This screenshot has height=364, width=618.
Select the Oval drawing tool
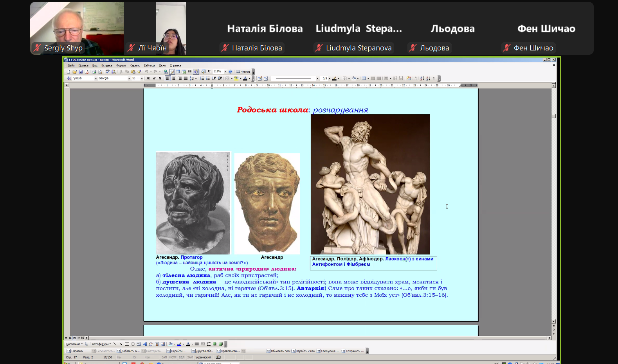coord(133,344)
